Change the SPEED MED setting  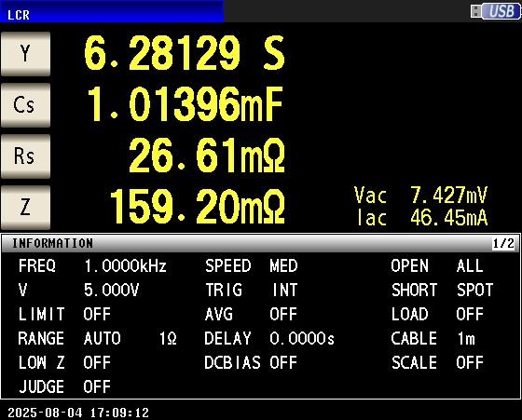(252, 266)
